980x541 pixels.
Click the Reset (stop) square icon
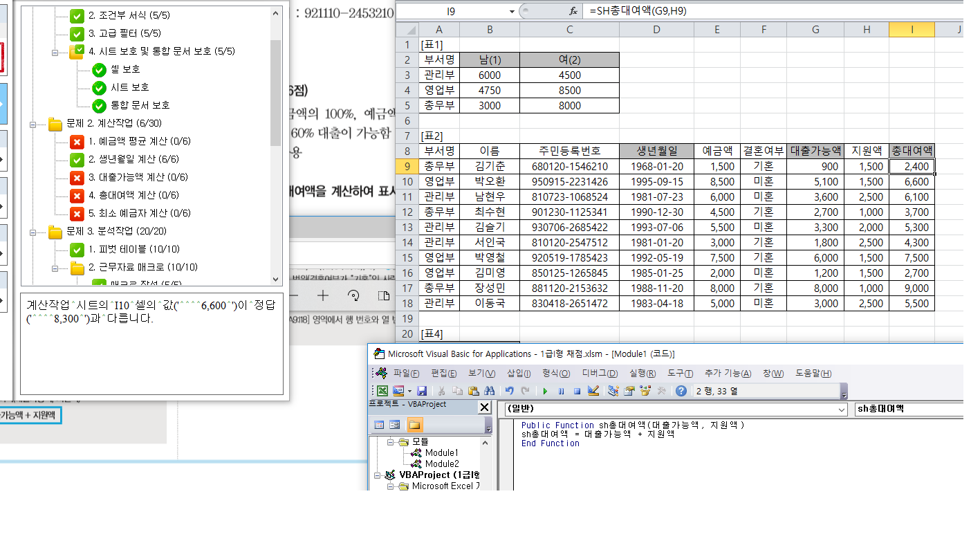coord(576,391)
